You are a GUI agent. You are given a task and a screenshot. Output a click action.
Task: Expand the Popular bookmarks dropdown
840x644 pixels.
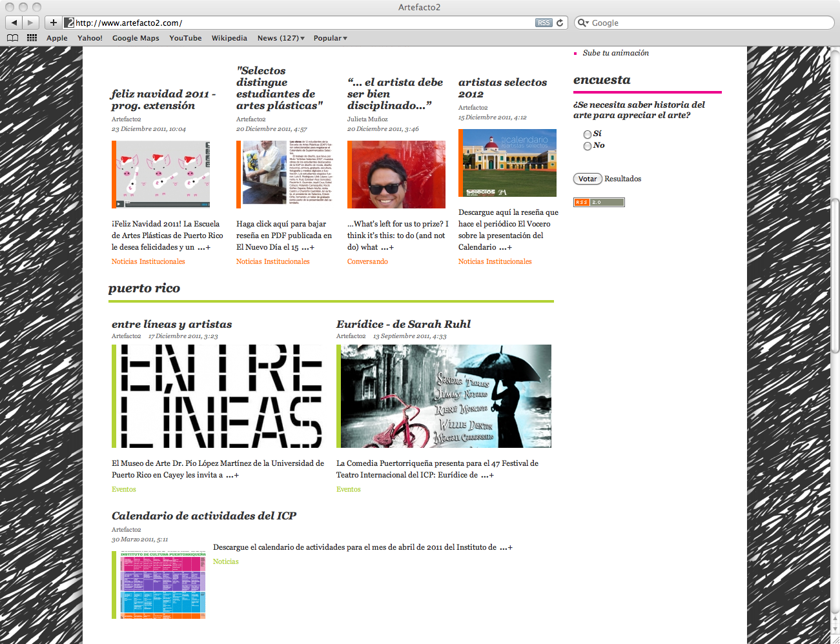point(330,38)
